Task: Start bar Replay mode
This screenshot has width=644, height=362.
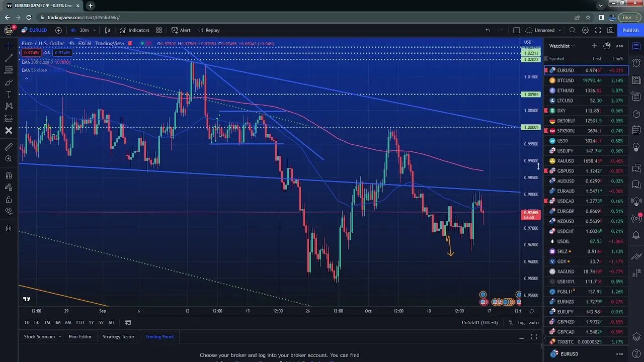Action: pyautogui.click(x=209, y=30)
